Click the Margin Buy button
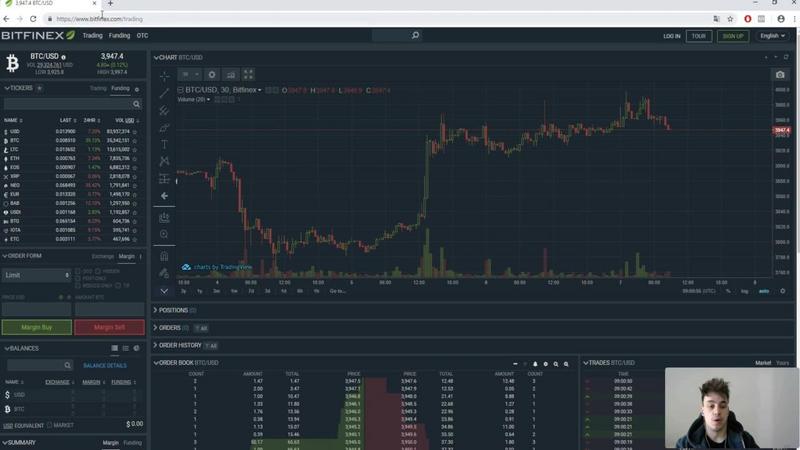 point(37,327)
